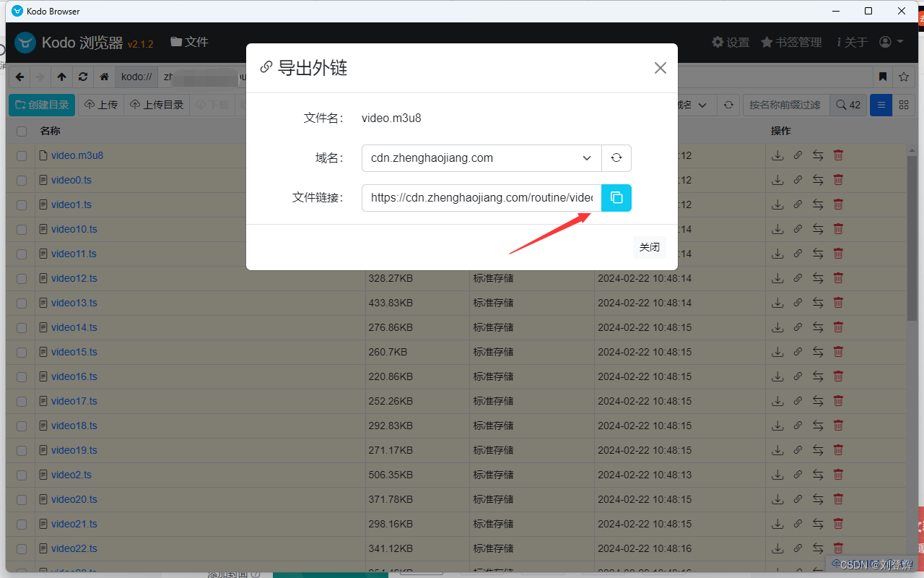
Task: Export the external link for video14.ts
Action: coord(798,327)
